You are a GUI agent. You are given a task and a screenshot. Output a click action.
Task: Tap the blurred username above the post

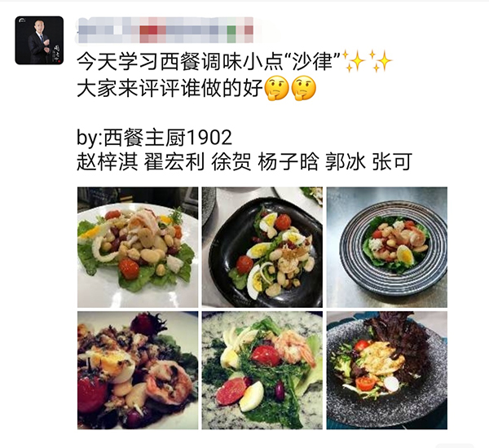pyautogui.click(x=165, y=30)
